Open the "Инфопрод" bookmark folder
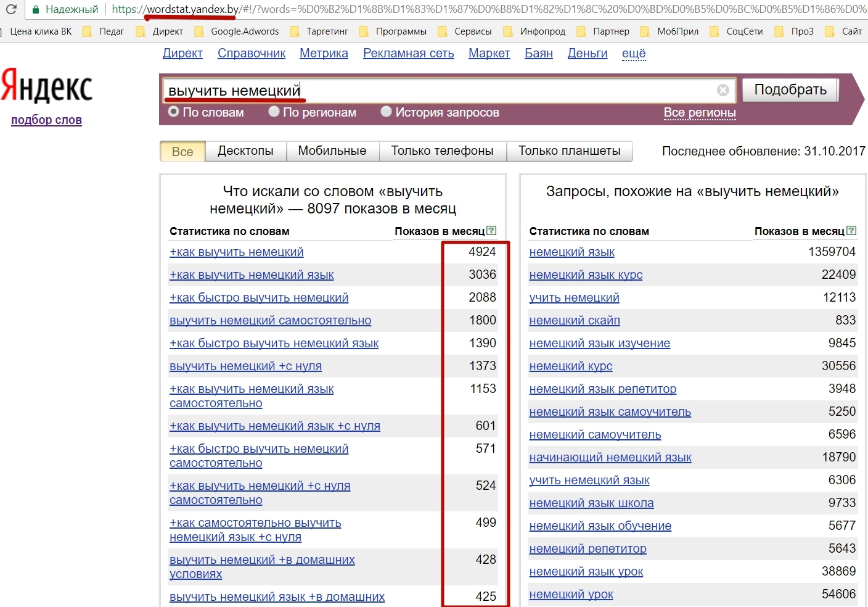 coord(534,31)
